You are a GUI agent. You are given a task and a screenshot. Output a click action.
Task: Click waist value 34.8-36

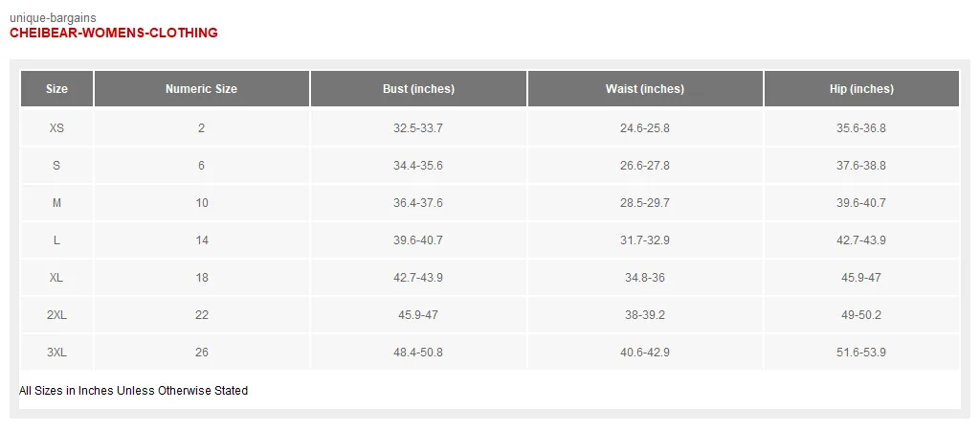[645, 278]
